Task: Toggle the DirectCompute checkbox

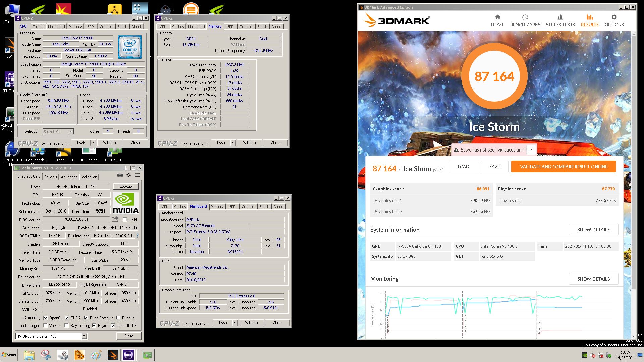Action: (86, 318)
